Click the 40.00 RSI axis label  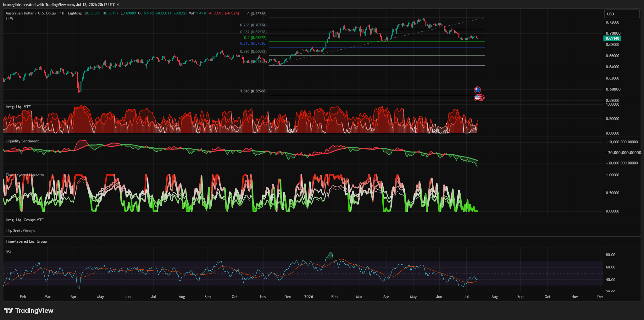[610, 280]
